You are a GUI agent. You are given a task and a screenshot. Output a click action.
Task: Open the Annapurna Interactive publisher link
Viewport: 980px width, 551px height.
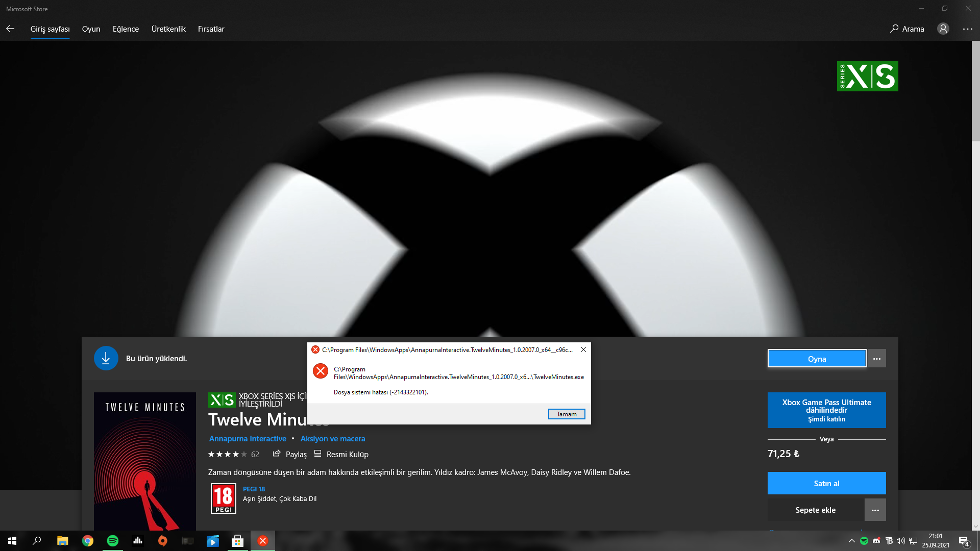click(248, 439)
